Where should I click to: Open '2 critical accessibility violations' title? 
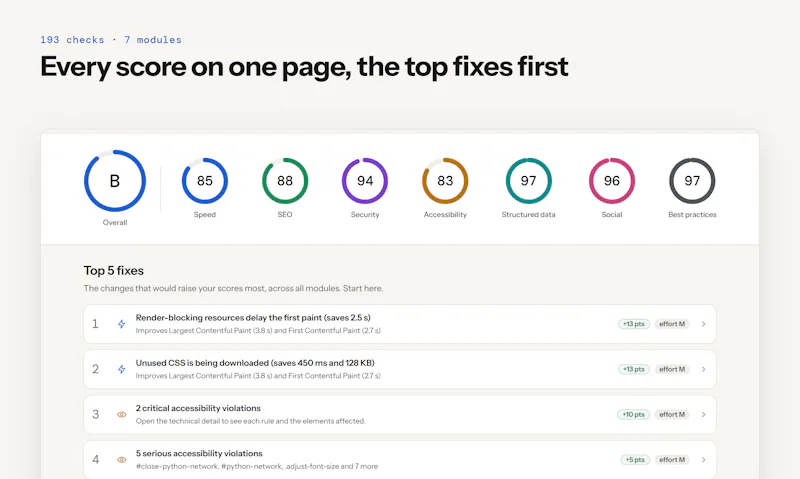click(198, 408)
